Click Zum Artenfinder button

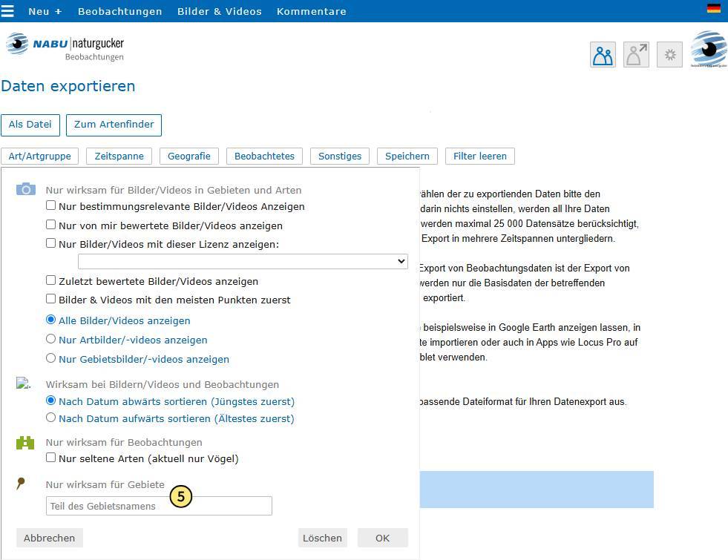pos(114,125)
